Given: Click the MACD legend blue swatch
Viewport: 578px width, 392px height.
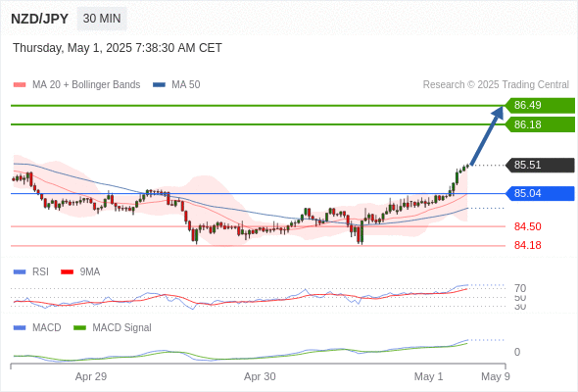Looking at the screenshot, I should pyautogui.click(x=20, y=327).
